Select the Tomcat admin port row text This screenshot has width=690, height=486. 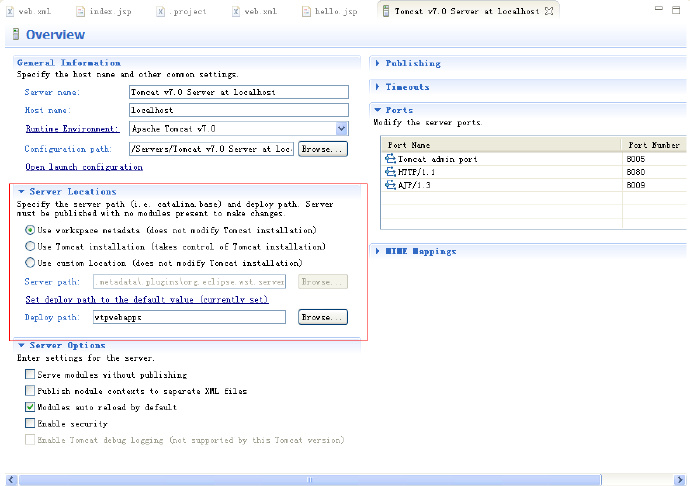click(437, 159)
